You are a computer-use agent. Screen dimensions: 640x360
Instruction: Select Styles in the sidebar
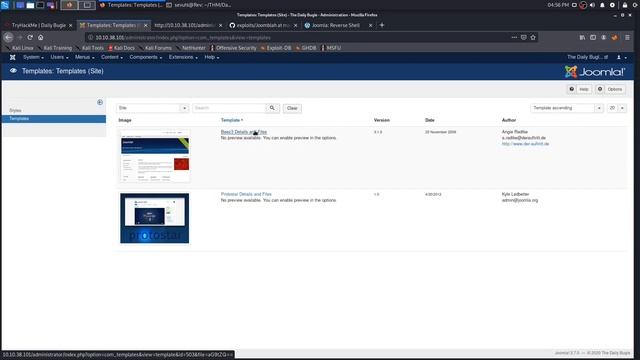tap(15, 111)
